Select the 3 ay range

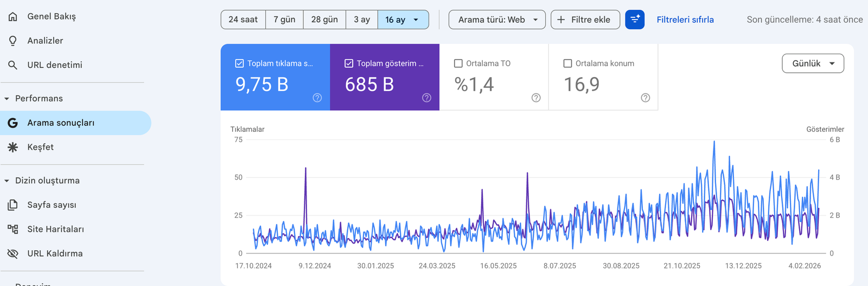(362, 20)
